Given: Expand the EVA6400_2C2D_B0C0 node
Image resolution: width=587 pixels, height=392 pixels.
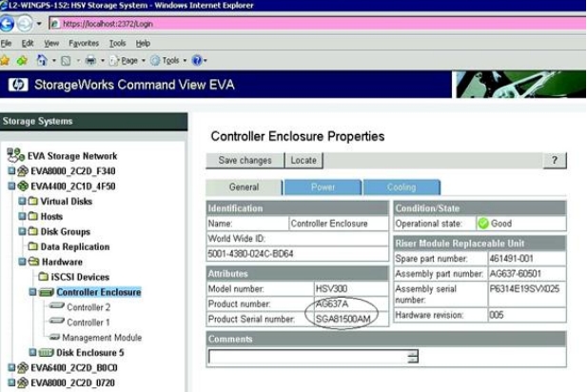Looking at the screenshot, I should (11, 367).
